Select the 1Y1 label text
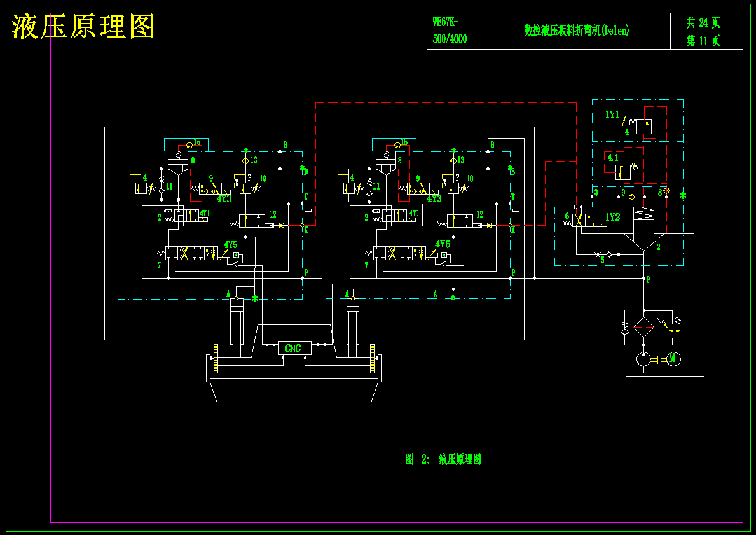 click(x=612, y=115)
